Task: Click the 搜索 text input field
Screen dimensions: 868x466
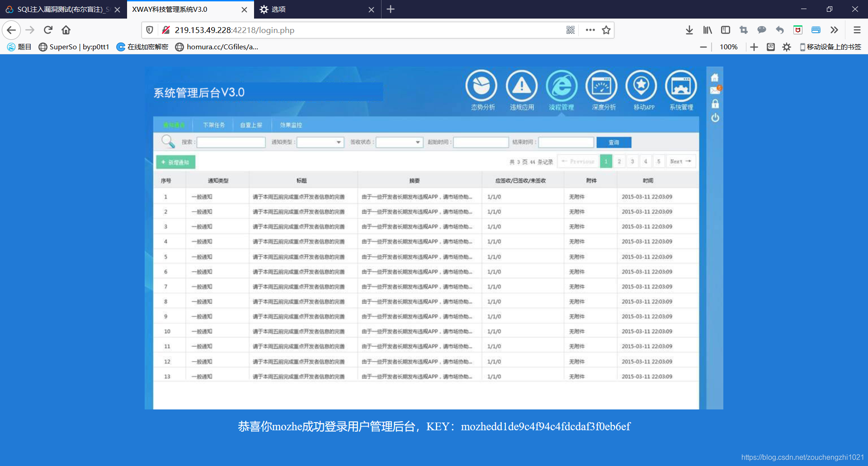Action: 231,142
